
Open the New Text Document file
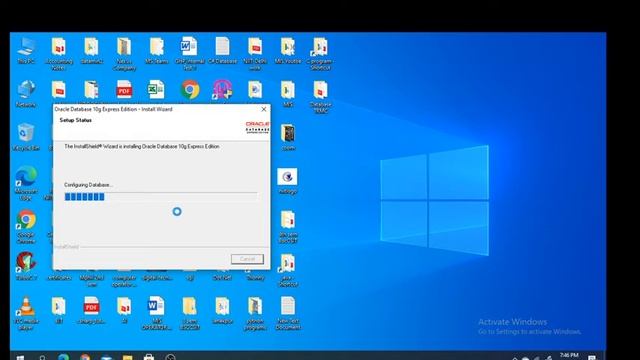click(x=288, y=313)
